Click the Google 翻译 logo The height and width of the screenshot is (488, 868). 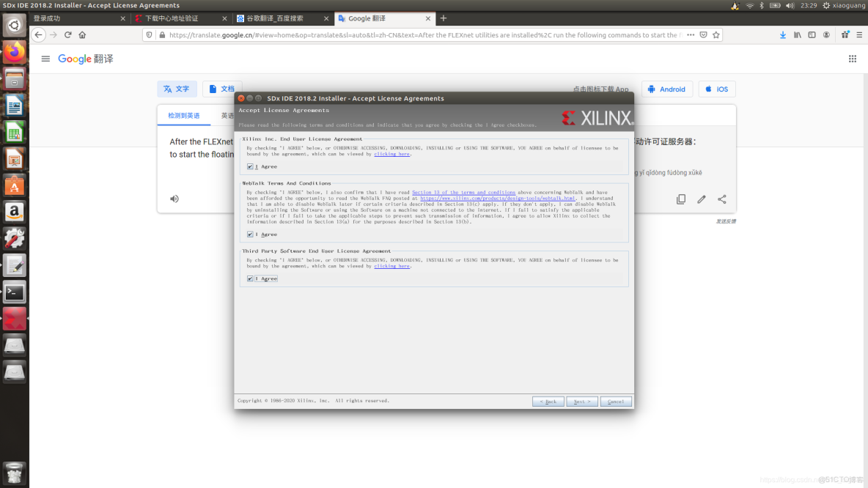point(85,59)
